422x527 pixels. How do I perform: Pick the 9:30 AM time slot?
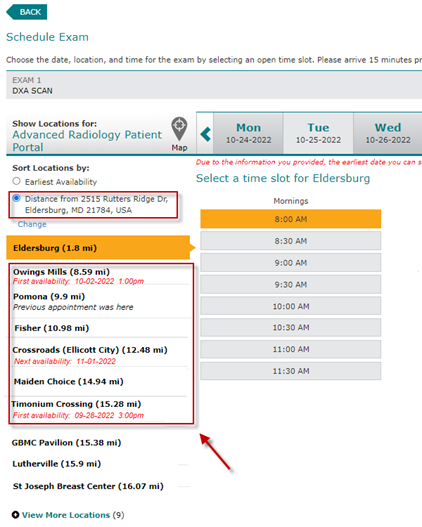[x=291, y=285]
